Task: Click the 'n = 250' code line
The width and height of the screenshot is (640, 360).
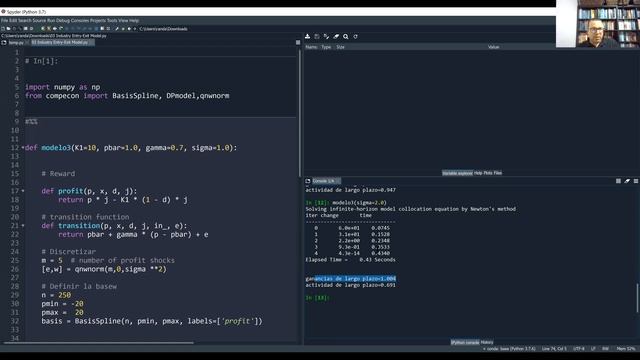Action: (x=56, y=295)
